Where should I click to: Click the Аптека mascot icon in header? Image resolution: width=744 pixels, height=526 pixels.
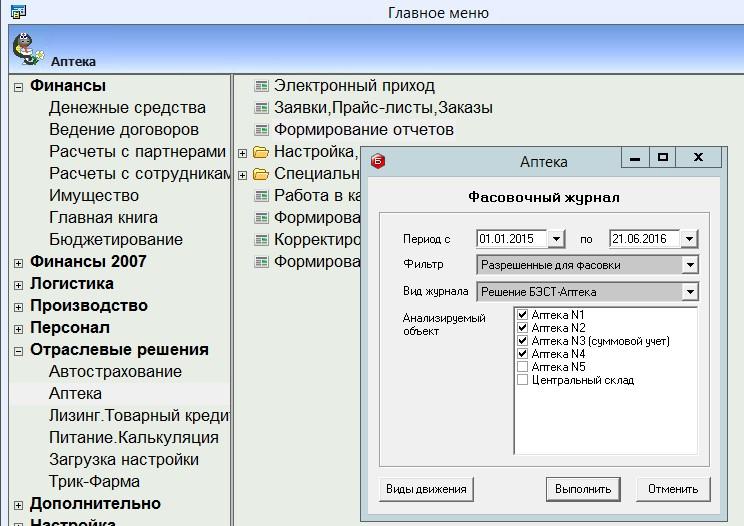[28, 49]
